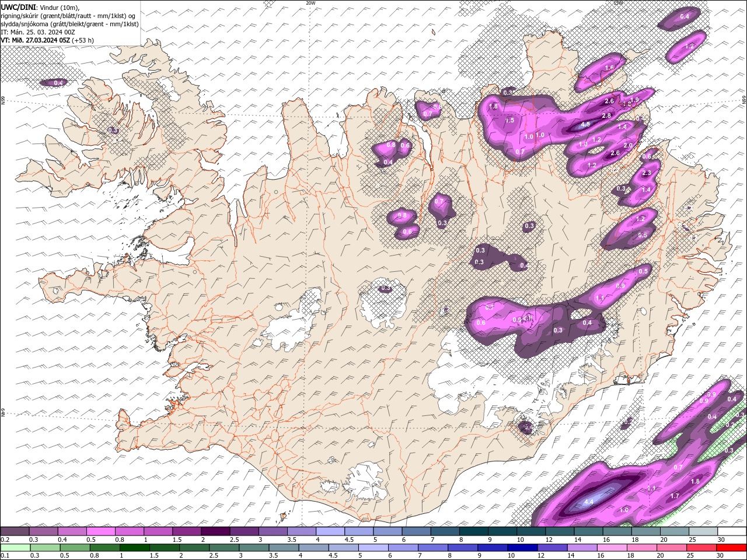Screen dimensions: 747x560
Task: Click the "20W" longitude label at top
Action: (x=310, y=3)
